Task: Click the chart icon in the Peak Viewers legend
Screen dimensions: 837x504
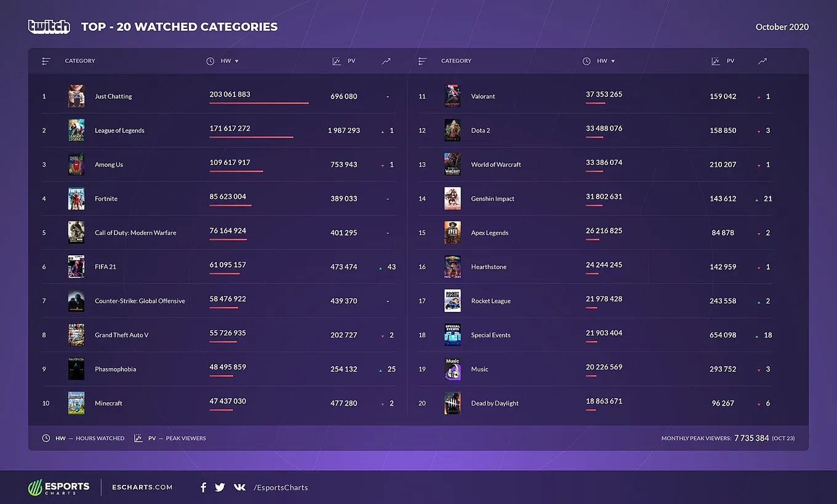Action: click(138, 438)
